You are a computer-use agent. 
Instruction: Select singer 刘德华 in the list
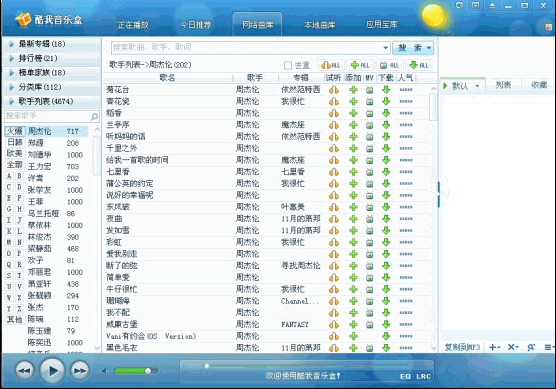pyautogui.click(x=40, y=155)
